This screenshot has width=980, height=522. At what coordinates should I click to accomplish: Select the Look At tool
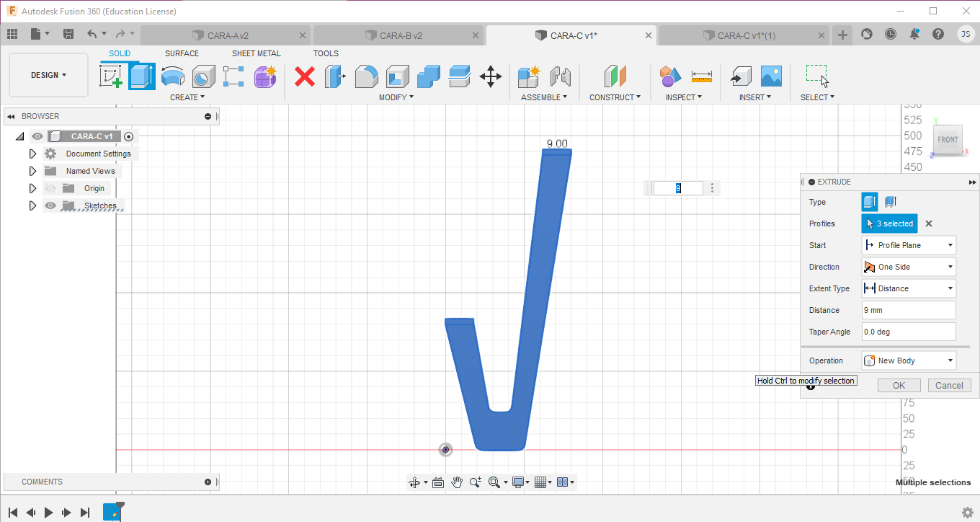[437, 482]
